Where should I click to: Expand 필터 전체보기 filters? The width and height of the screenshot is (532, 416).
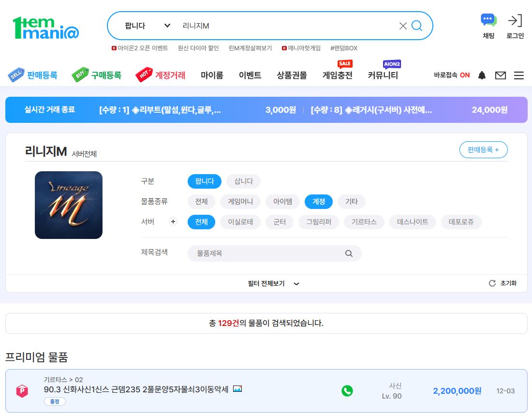click(273, 283)
